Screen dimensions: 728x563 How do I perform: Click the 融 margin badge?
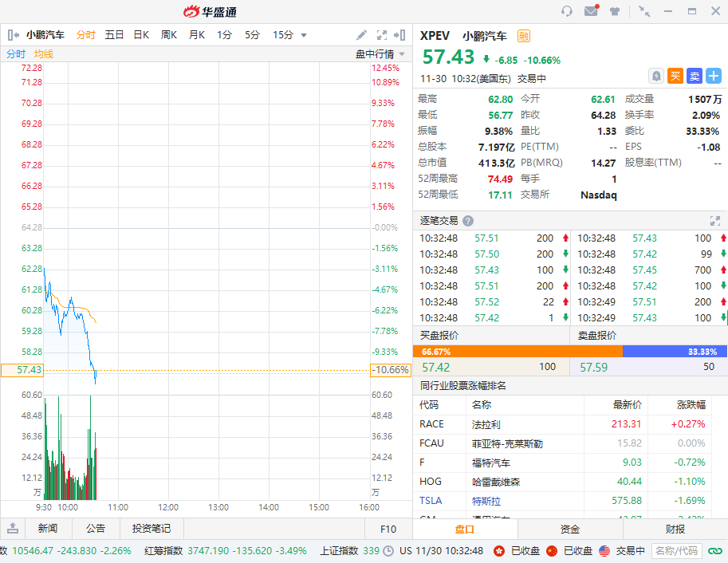524,36
